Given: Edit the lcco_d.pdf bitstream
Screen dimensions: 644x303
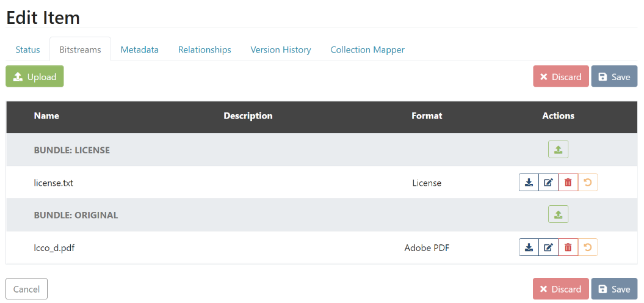Looking at the screenshot, I should coord(548,247).
